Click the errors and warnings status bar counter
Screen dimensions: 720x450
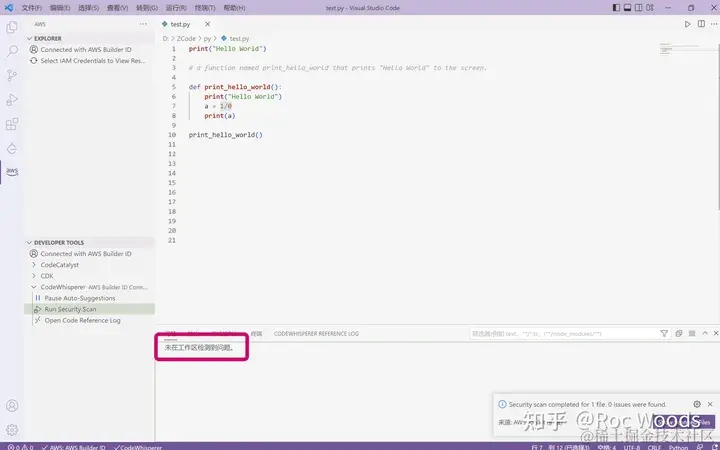pos(20,447)
